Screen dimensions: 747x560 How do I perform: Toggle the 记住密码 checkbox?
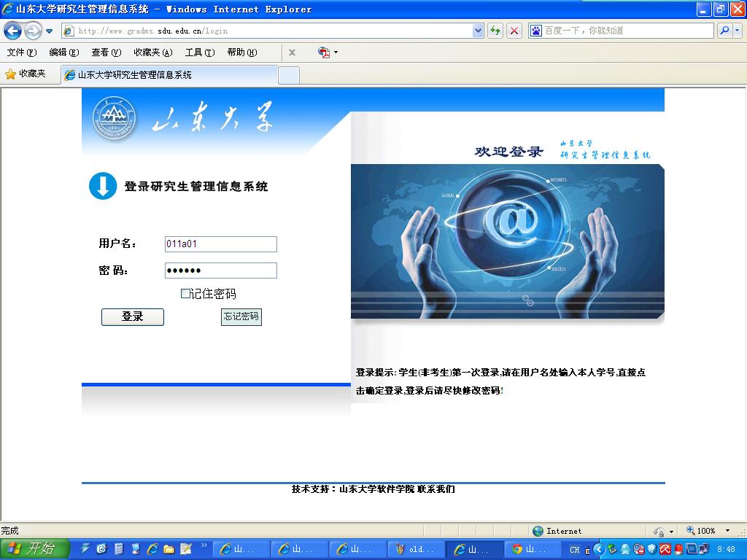[x=185, y=294]
